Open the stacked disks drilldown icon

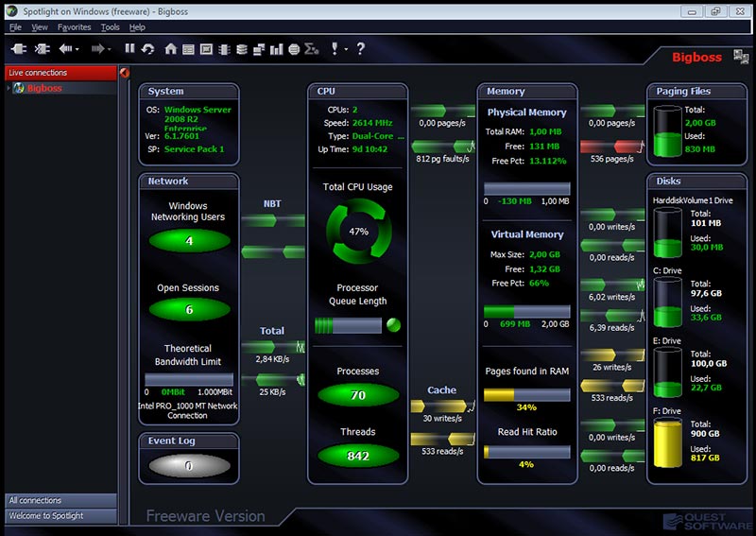242,49
